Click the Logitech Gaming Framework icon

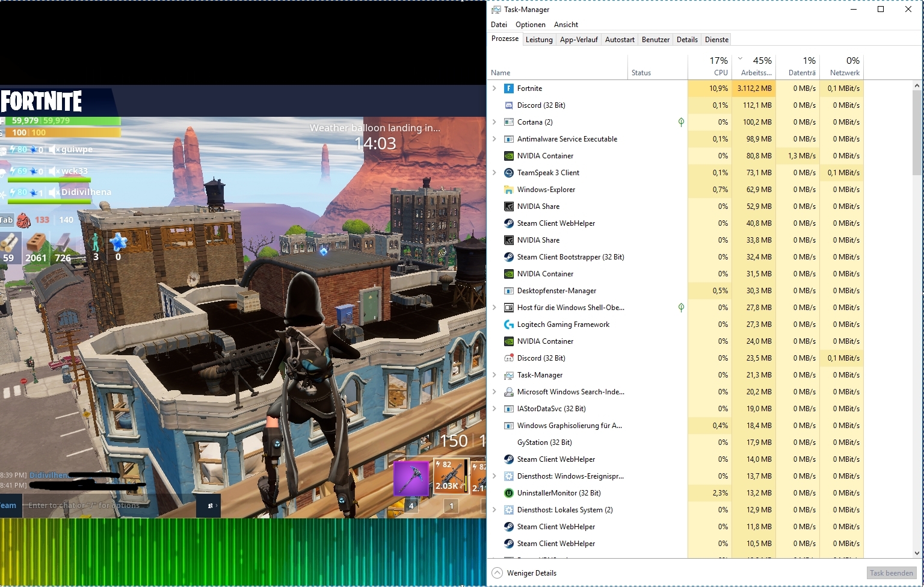pyautogui.click(x=508, y=325)
